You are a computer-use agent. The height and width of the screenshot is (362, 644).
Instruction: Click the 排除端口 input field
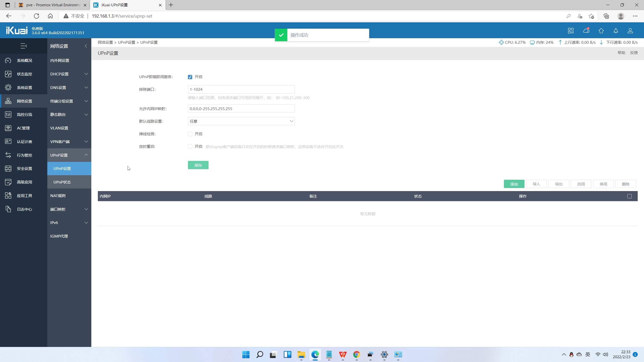[x=241, y=89]
